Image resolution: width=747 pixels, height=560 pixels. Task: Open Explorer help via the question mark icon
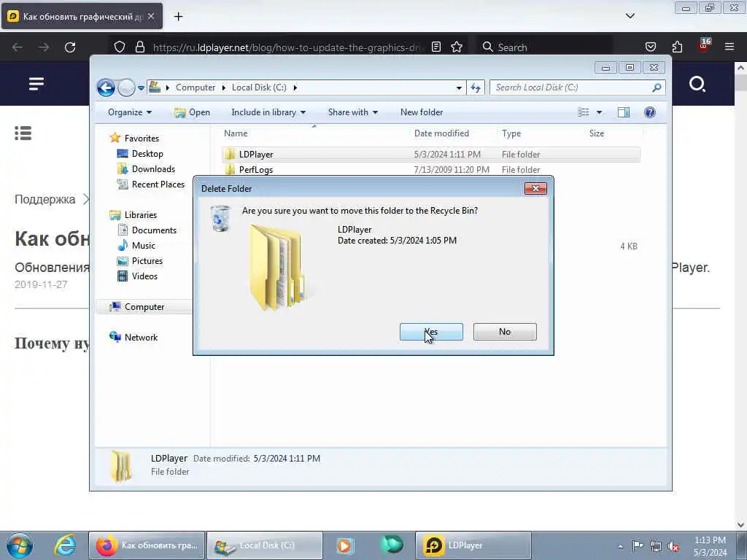coord(650,112)
